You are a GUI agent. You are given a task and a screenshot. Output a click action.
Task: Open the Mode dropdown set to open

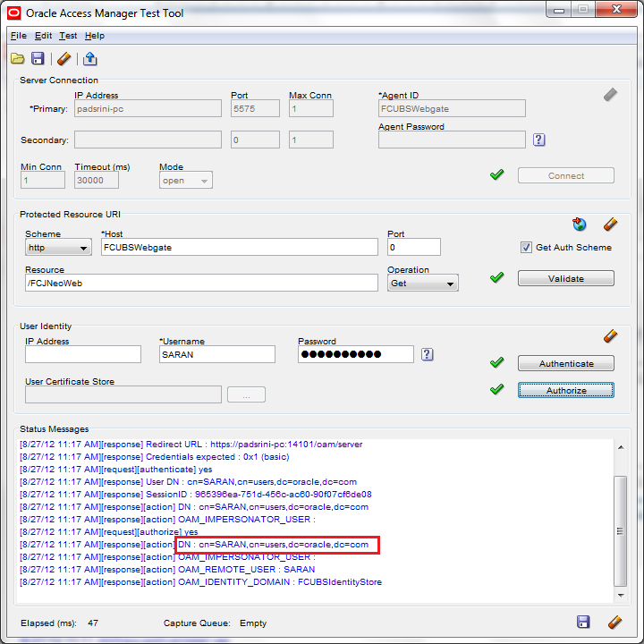click(186, 181)
